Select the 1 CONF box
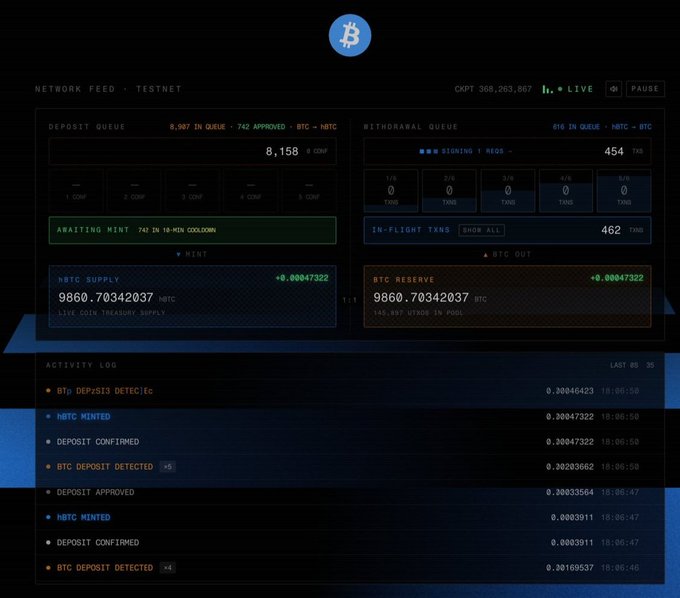680x598 pixels. 76,191
